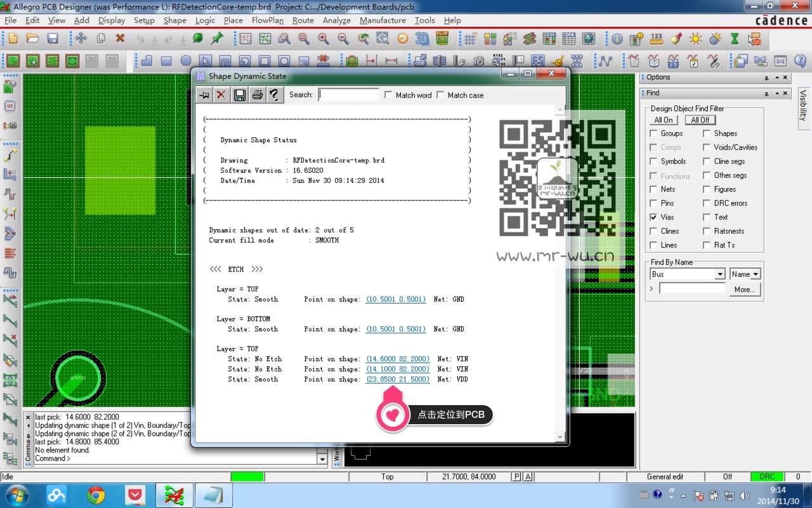Screen dimensions: 812x508
Task: Select the Move tool icon
Action: pos(81,39)
